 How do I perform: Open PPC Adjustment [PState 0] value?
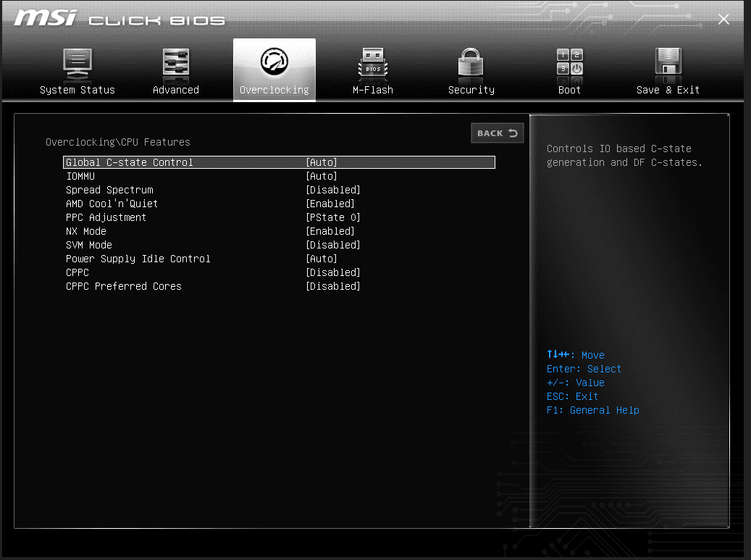(x=333, y=217)
